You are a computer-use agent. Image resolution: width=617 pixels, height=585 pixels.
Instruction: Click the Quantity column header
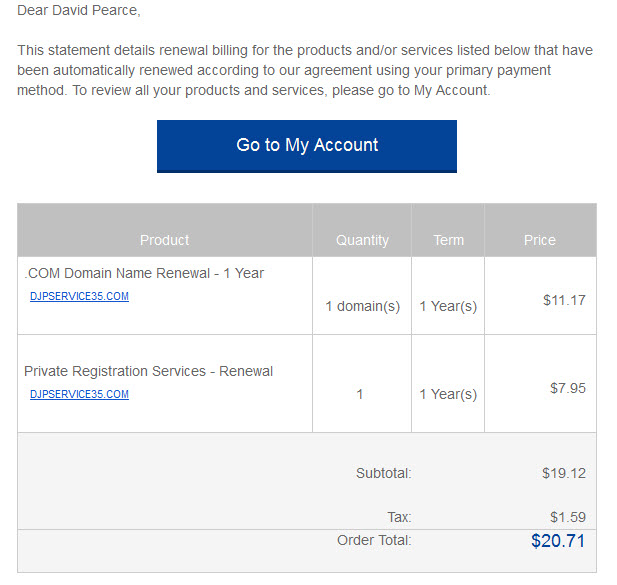(362, 240)
